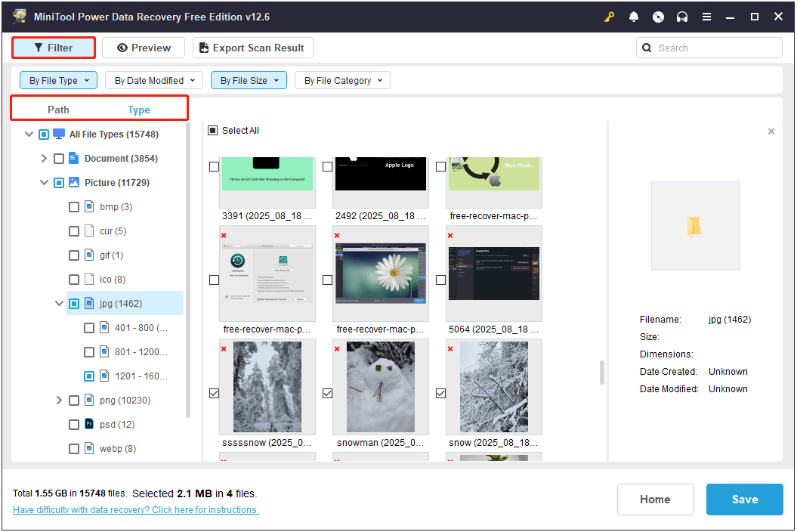Click the Export Scan Result icon
This screenshot has width=797, height=532.
point(202,47)
